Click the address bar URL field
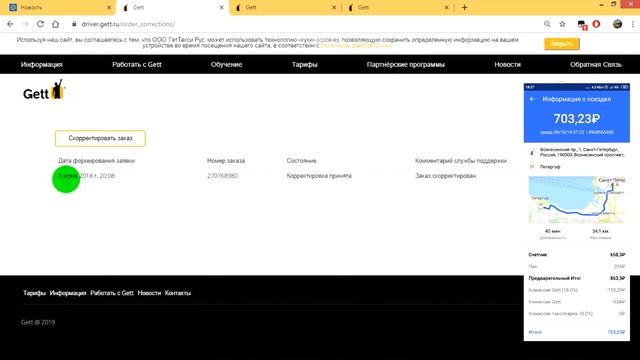Viewport: 640px width, 360px height. click(x=302, y=24)
